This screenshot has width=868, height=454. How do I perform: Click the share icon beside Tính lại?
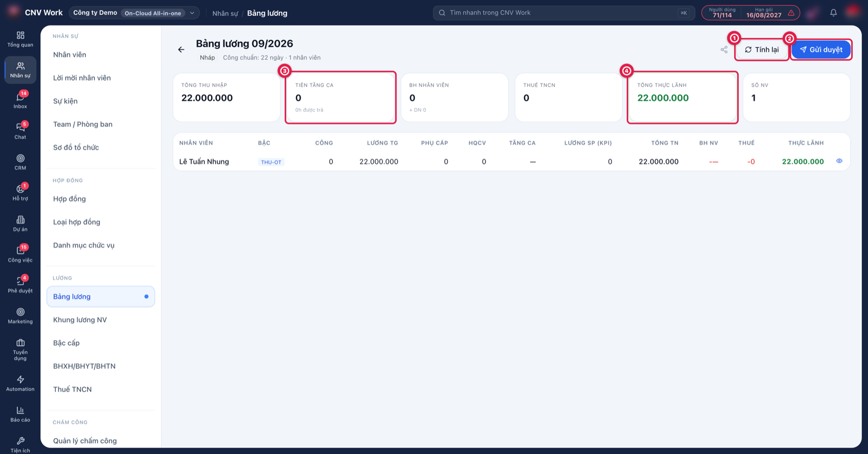pos(724,50)
